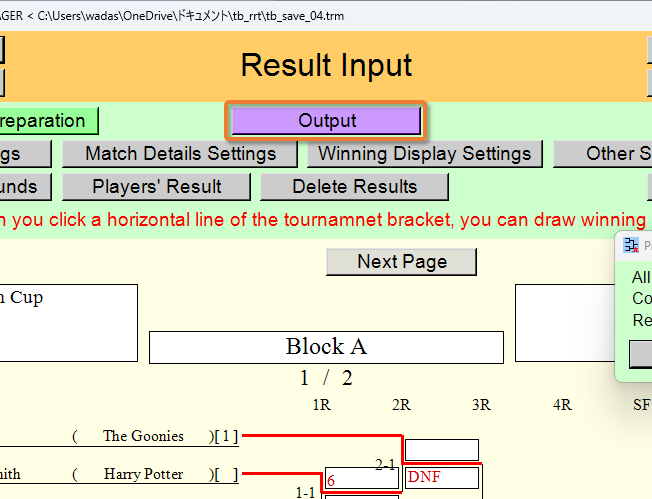The width and height of the screenshot is (652, 499).
Task: Click the button ending in 'unds' left of Players' Result
Action: [26, 187]
